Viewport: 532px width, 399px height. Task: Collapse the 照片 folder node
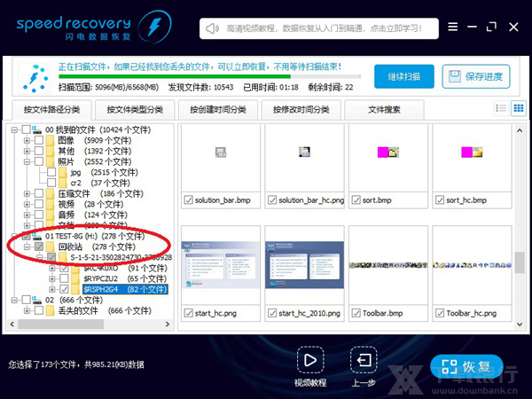pos(27,162)
